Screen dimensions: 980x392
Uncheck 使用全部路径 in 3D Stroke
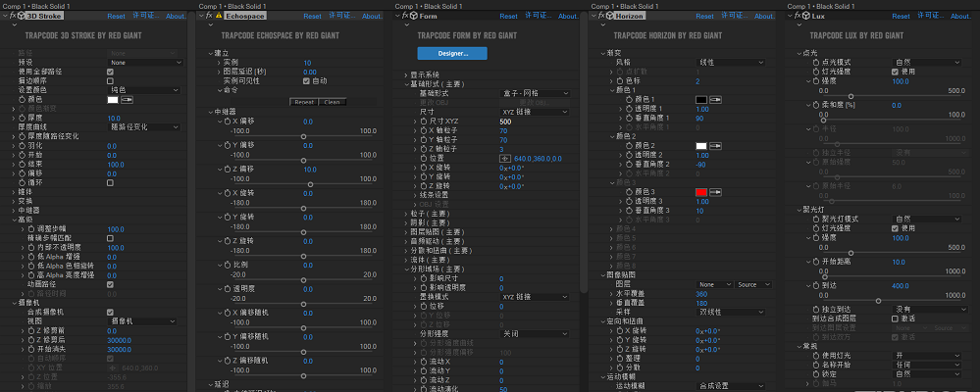click(110, 72)
